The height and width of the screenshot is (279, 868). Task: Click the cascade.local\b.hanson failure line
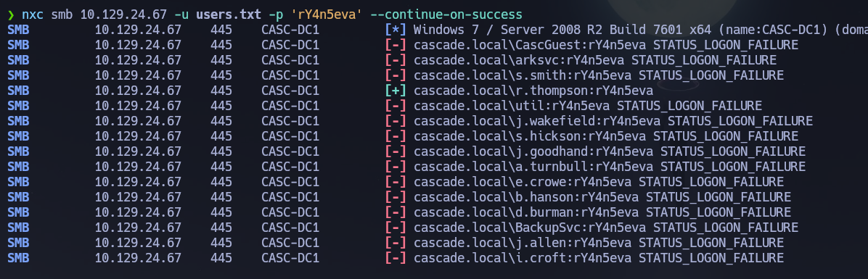click(602, 197)
